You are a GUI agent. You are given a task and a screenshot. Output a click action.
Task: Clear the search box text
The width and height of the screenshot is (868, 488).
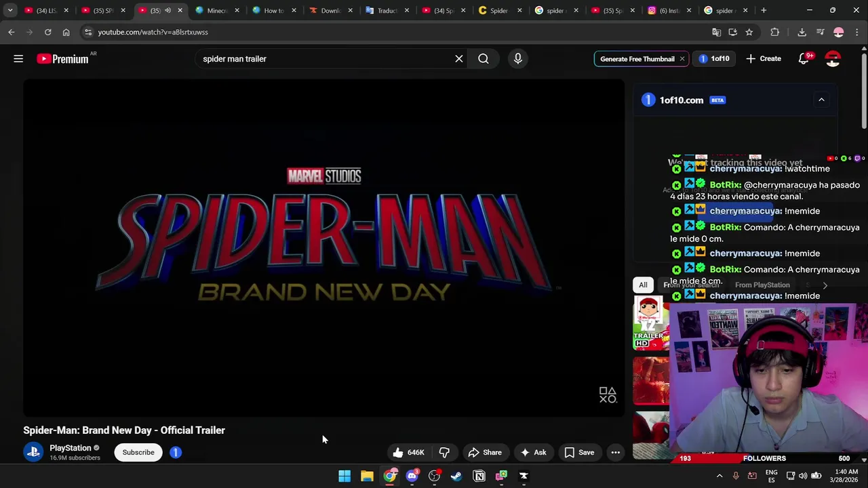pyautogui.click(x=459, y=59)
